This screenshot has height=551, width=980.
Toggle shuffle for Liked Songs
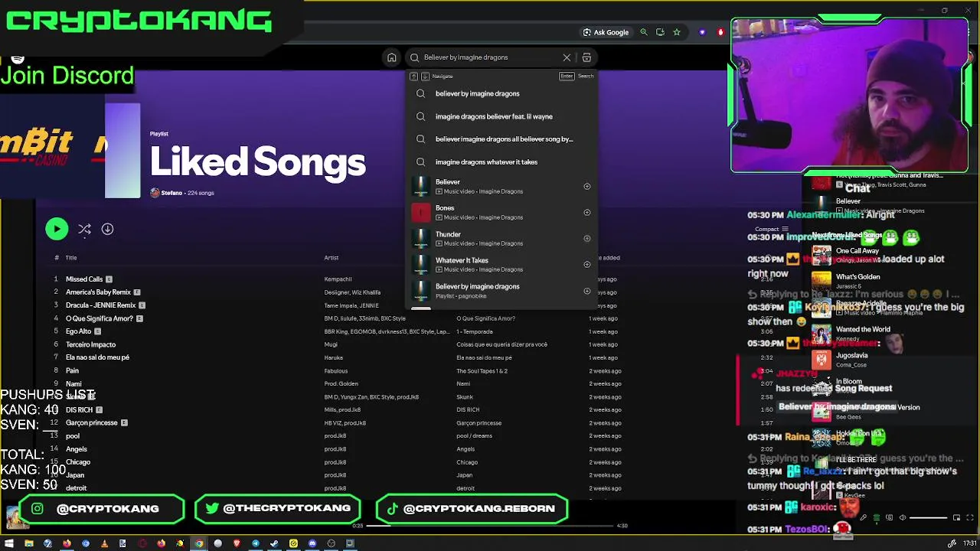[84, 229]
